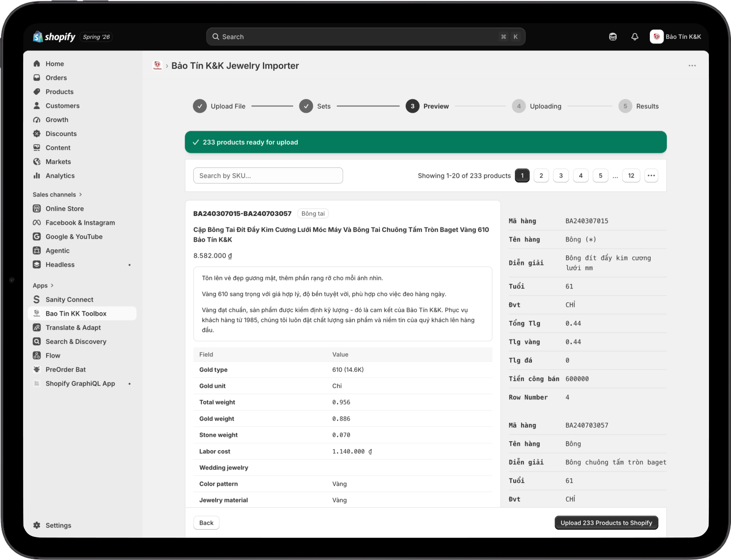Click the Shopify logo
Image resolution: width=731 pixels, height=560 pixels.
(54, 37)
